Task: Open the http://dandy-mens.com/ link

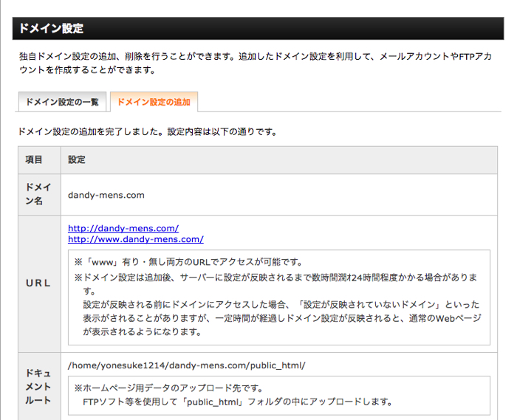Action: point(123,228)
